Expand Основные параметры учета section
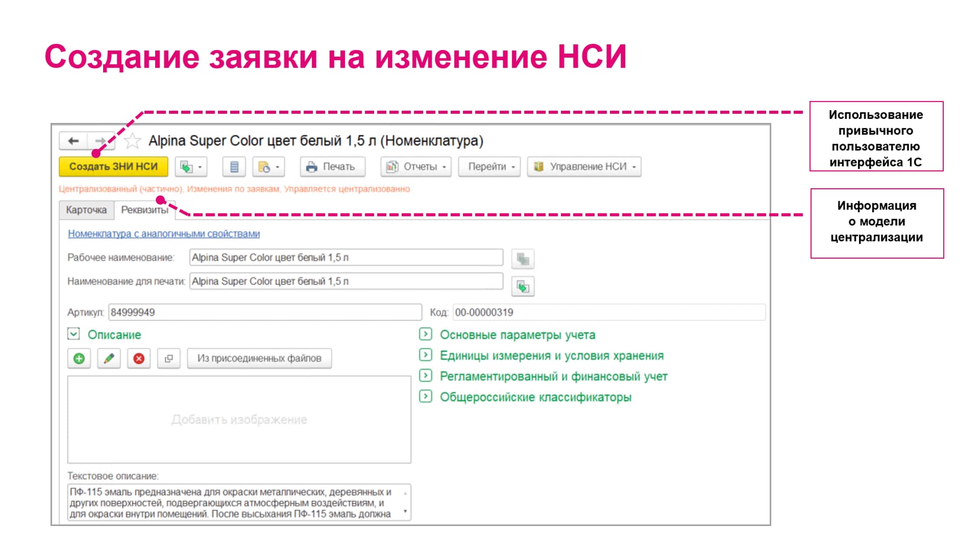Screen dimensions: 980x551 (x=425, y=334)
